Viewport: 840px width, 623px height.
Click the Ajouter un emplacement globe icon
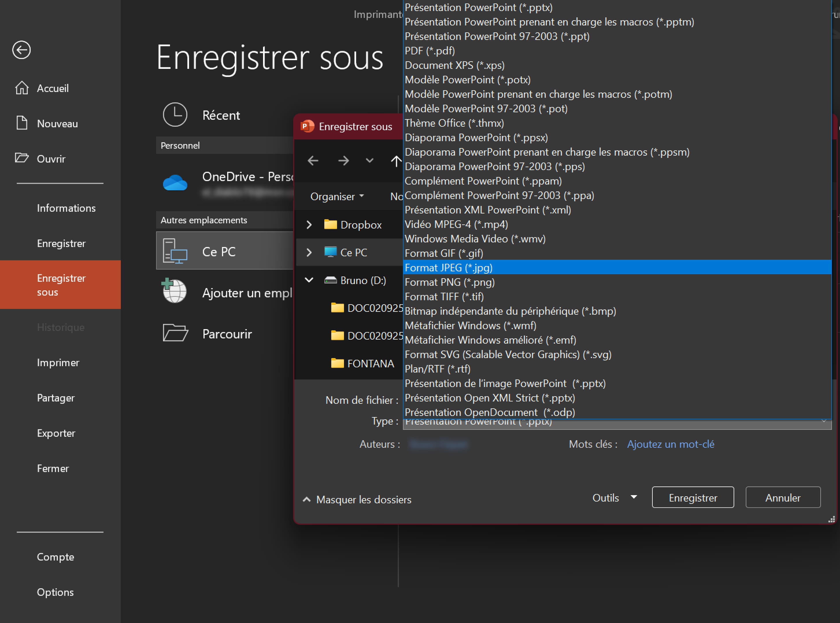coord(174,291)
